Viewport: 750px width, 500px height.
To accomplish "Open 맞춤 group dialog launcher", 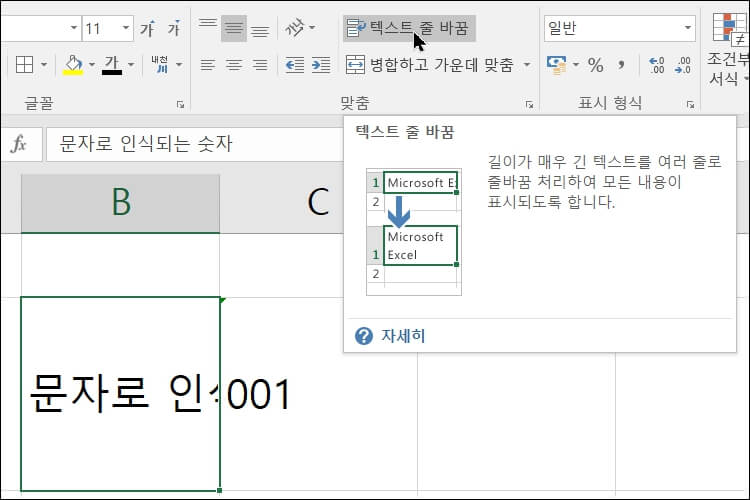I will 529,104.
